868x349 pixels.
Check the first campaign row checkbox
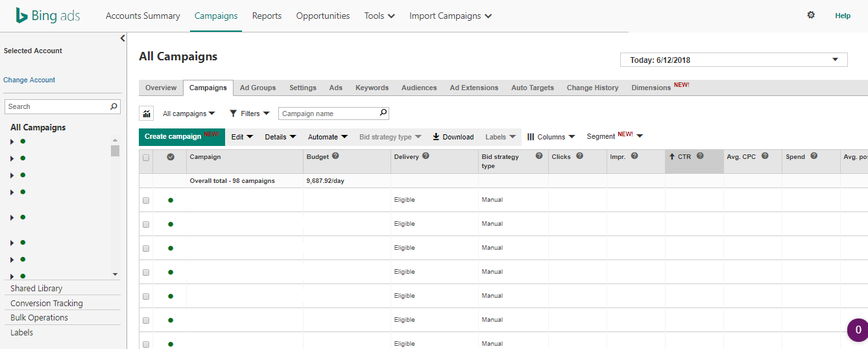coord(146,200)
